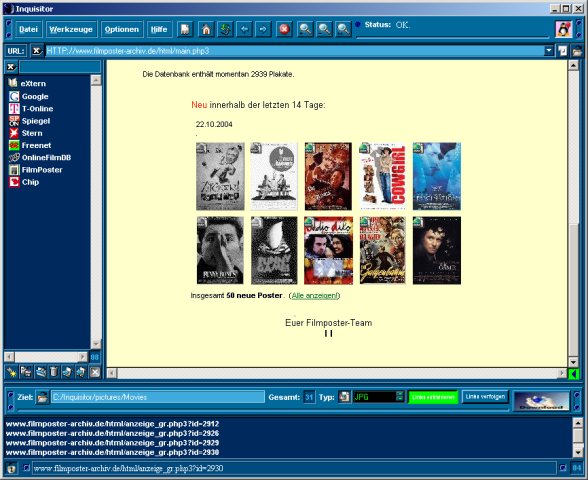Open the red movie poster in top row
Viewport: 588px width, 480px height.
328,176
